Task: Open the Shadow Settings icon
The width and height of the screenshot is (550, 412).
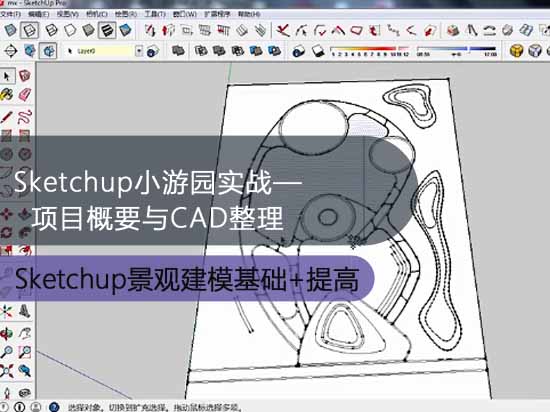Action: (298, 51)
